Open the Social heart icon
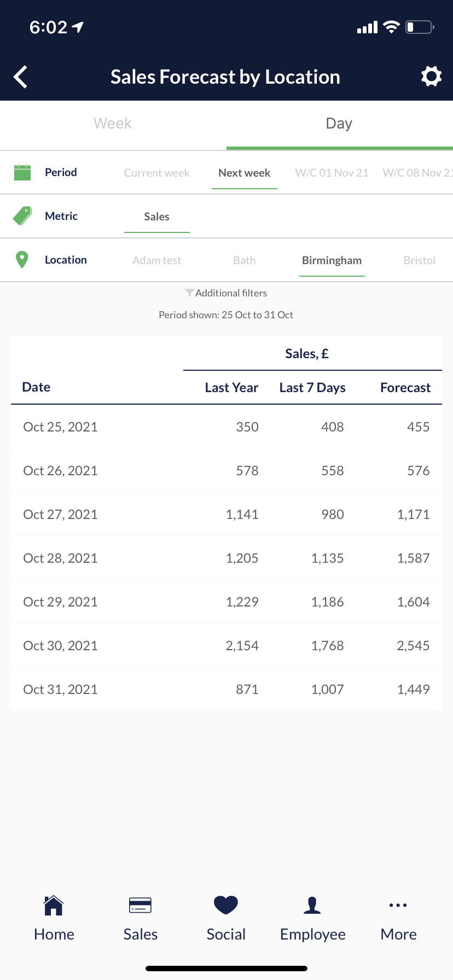This screenshot has width=453, height=980. pyautogui.click(x=226, y=906)
